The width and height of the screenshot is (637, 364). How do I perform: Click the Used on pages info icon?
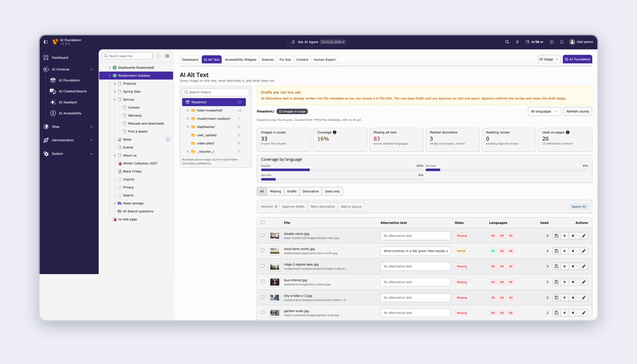[x=567, y=133]
